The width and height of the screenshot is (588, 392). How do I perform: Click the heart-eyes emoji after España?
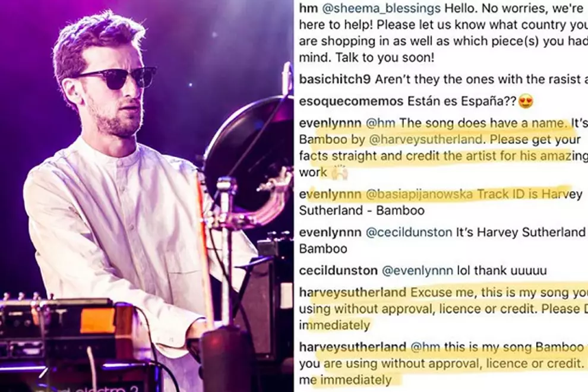coord(525,102)
